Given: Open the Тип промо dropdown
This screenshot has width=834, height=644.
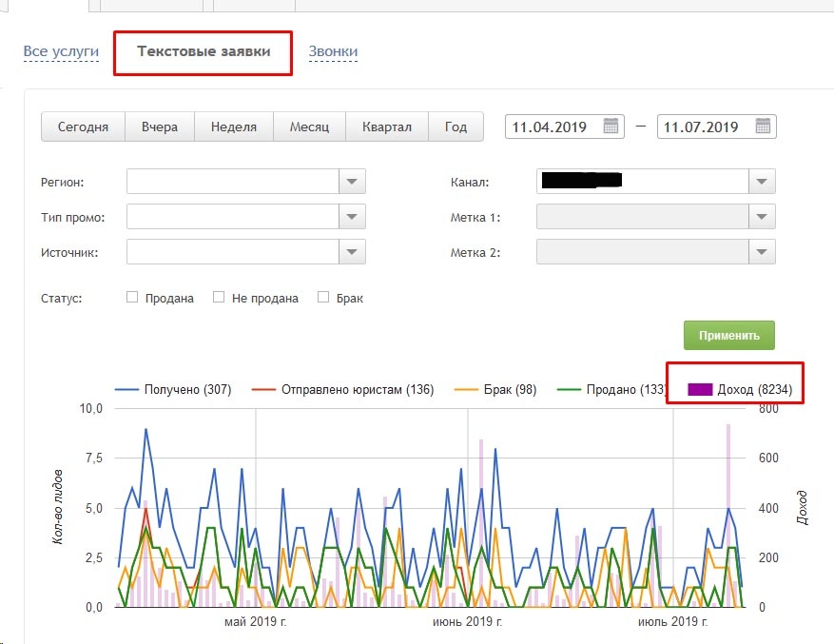Looking at the screenshot, I should (x=353, y=218).
